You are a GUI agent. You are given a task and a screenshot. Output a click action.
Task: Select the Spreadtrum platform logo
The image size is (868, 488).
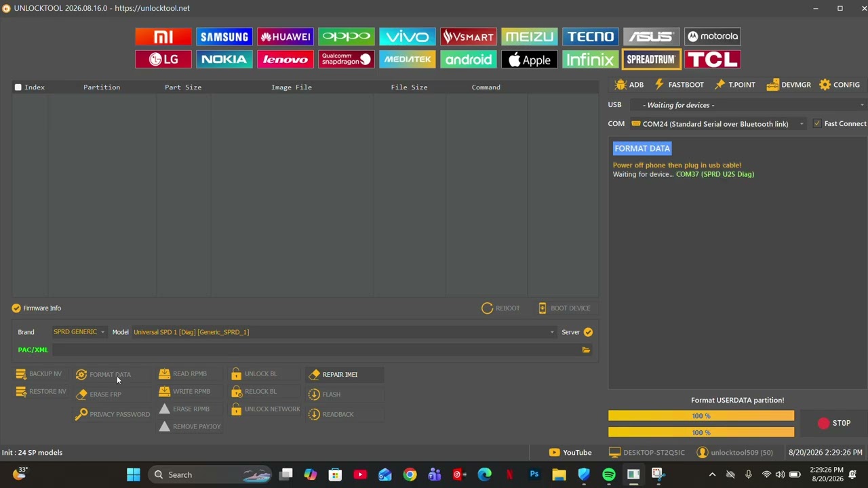(x=652, y=60)
